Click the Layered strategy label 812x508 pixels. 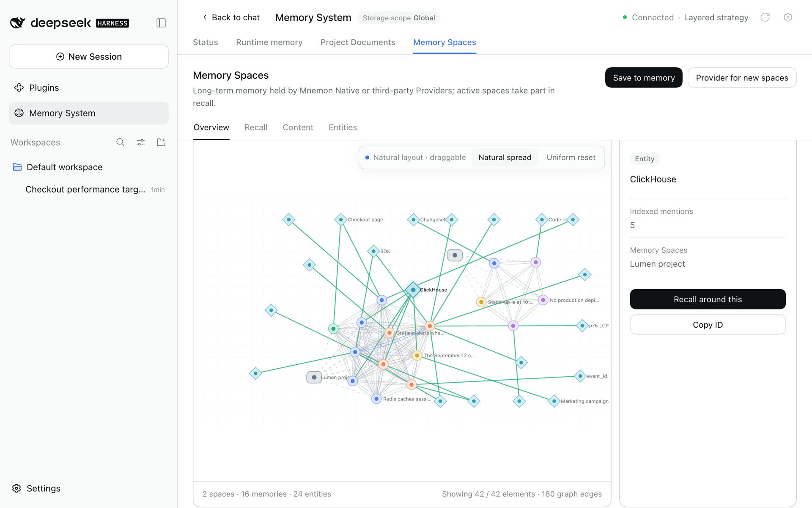pyautogui.click(x=716, y=17)
